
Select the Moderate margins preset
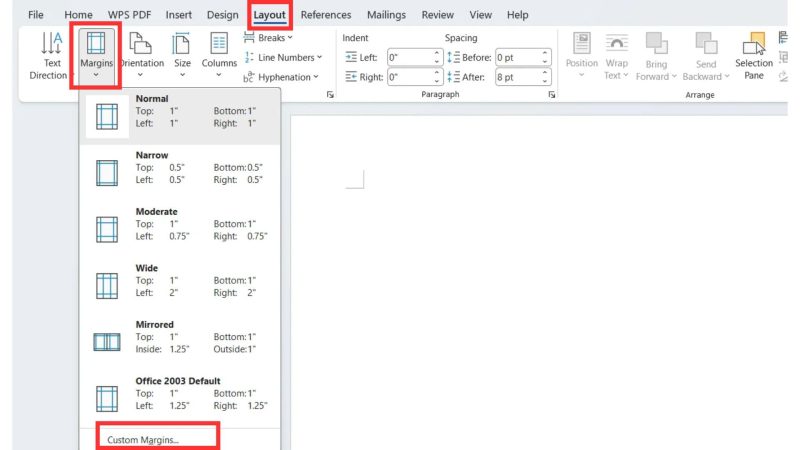[x=180, y=230]
